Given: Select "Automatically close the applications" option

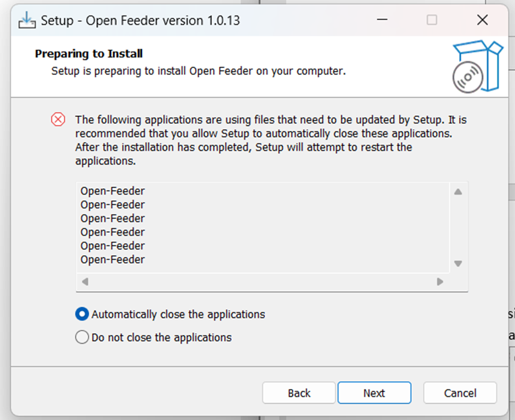Looking at the screenshot, I should [x=82, y=314].
